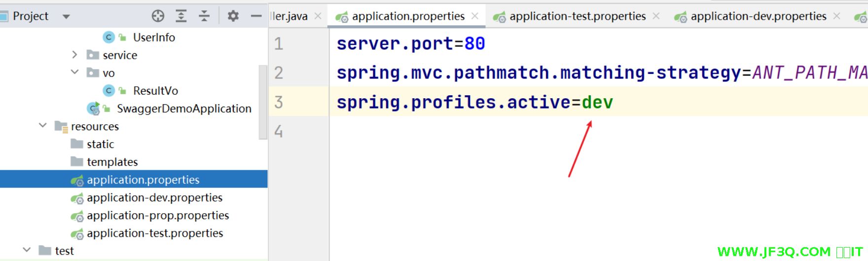
Task: Click the ResultVo class icon
Action: click(108, 91)
